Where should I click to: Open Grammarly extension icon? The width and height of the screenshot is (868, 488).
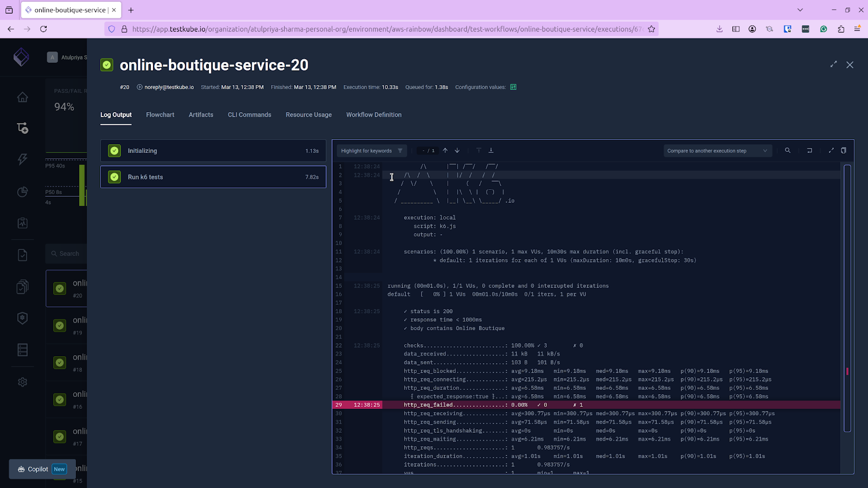(x=824, y=29)
